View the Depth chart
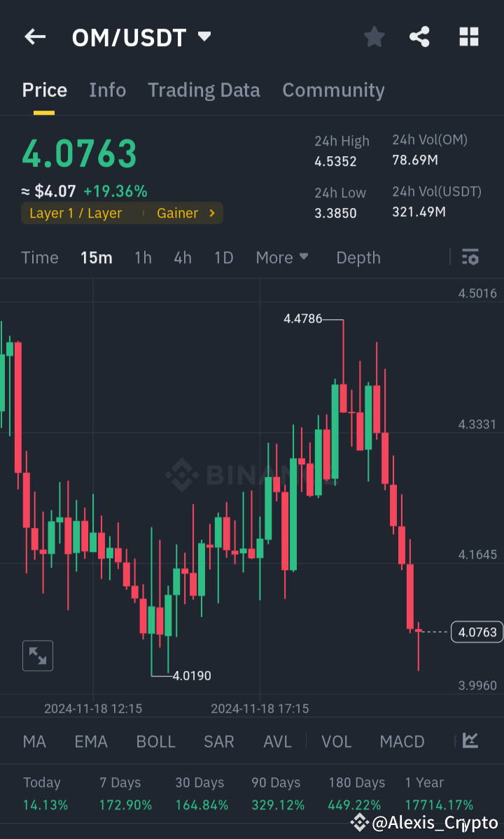The width and height of the screenshot is (504, 839). point(358,258)
